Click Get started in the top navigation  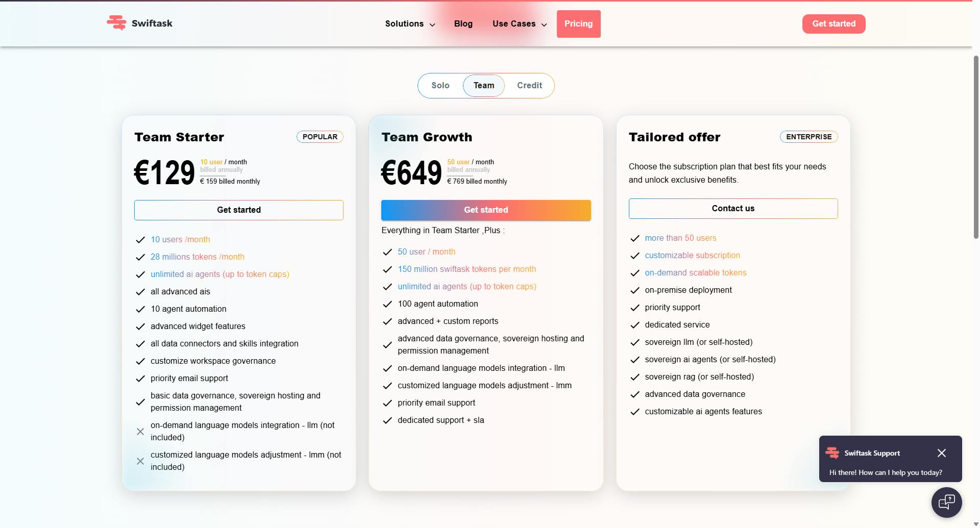click(x=834, y=23)
